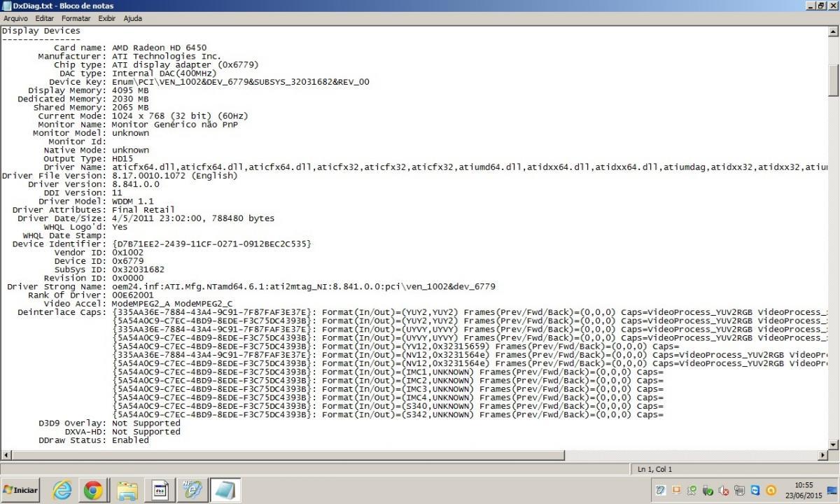Click the taskbar app icon right of folder icon
The image size is (840, 504).
click(160, 490)
